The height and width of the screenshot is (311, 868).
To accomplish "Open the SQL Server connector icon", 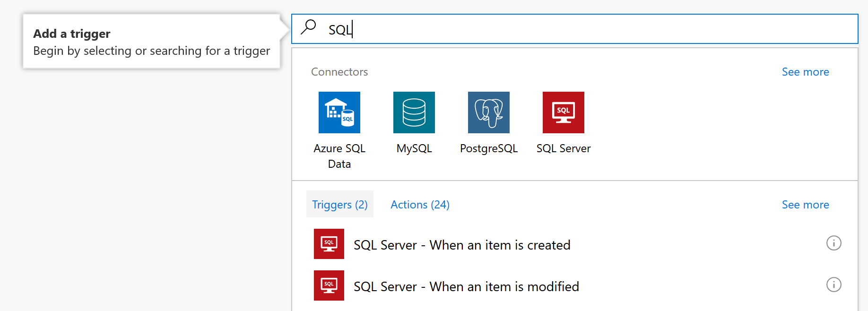I will pos(564,112).
